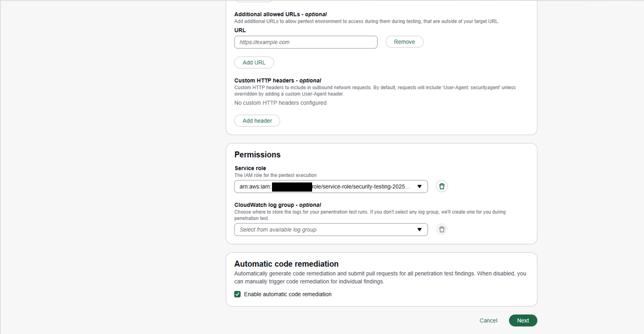Click the 'Enable automatic code remediation' label text

click(x=288, y=294)
